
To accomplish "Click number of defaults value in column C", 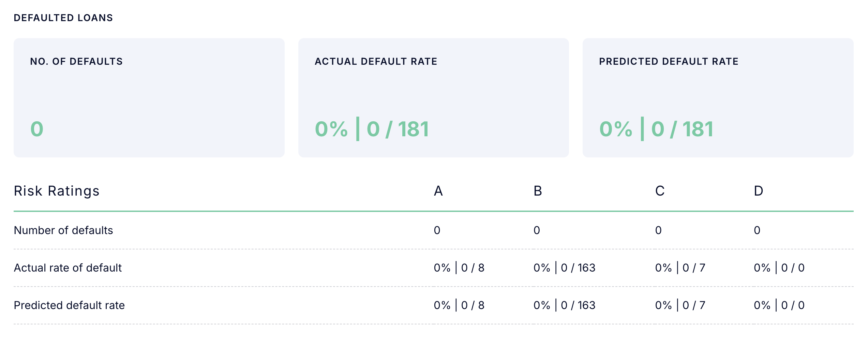I will [658, 230].
